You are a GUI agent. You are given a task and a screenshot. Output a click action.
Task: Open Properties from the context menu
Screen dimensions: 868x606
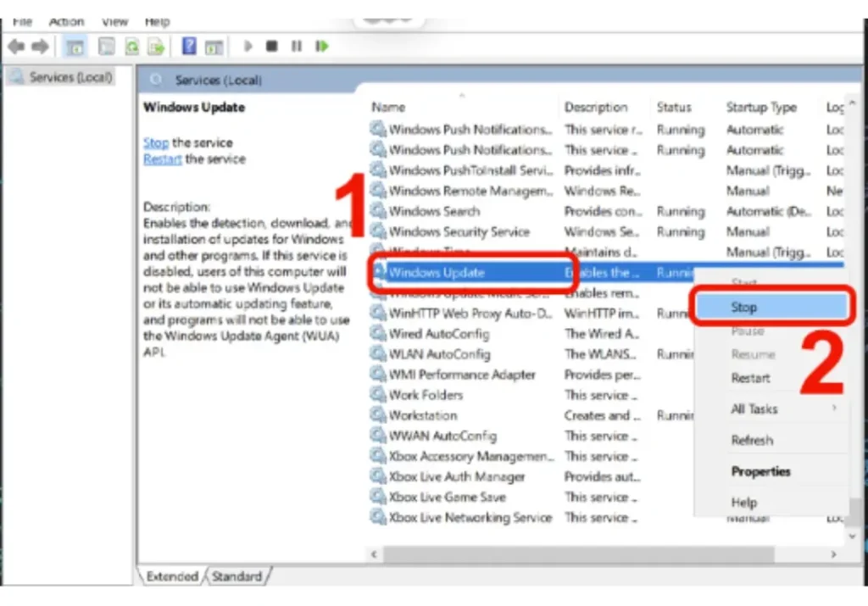coord(760,471)
